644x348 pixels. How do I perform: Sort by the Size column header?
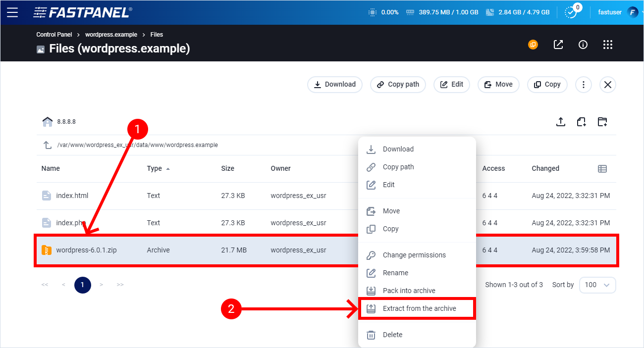coord(228,168)
